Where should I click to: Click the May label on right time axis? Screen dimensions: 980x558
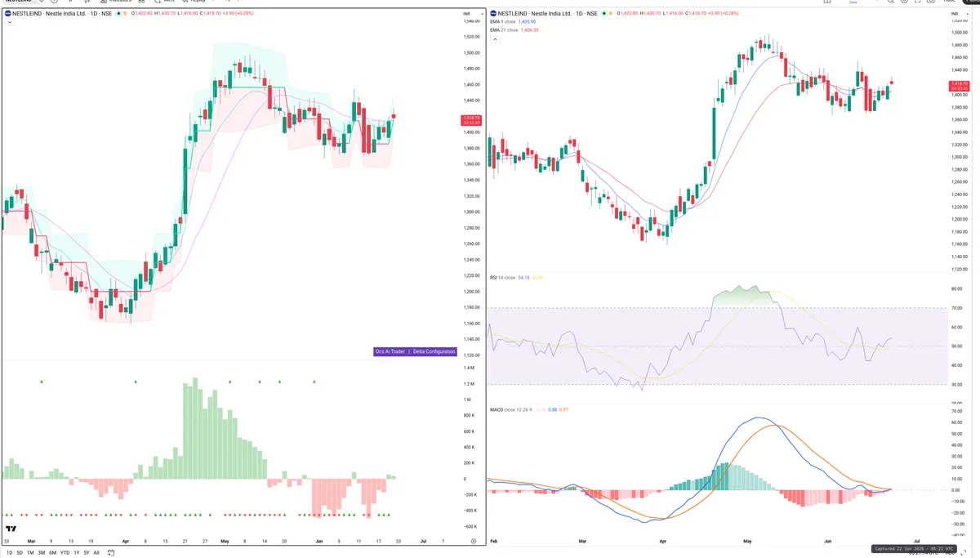tap(747, 541)
